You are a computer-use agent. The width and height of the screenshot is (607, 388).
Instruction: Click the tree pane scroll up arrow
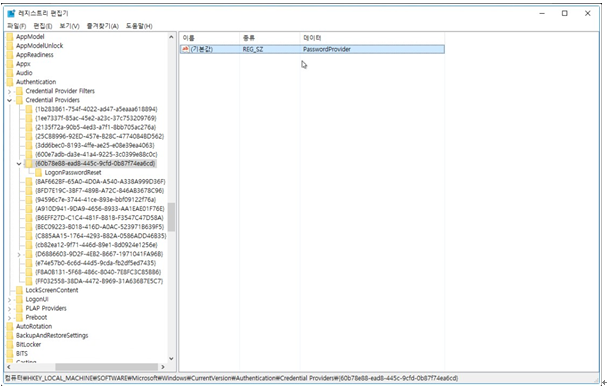pyautogui.click(x=171, y=37)
